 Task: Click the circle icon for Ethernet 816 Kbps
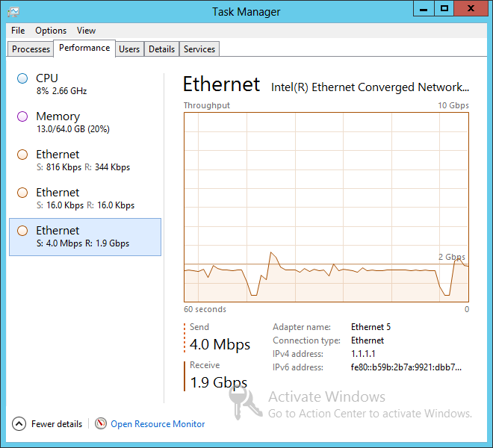22,155
